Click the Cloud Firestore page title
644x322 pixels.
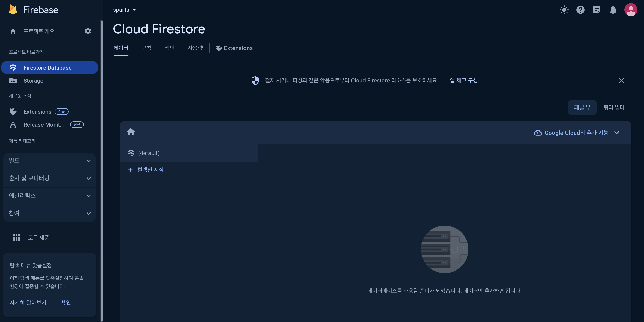click(x=159, y=29)
